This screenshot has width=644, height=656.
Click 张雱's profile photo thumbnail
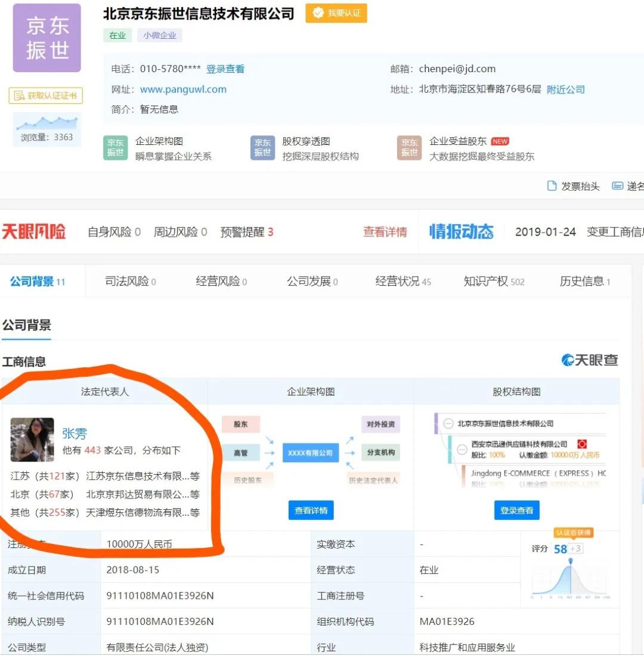pyautogui.click(x=32, y=440)
